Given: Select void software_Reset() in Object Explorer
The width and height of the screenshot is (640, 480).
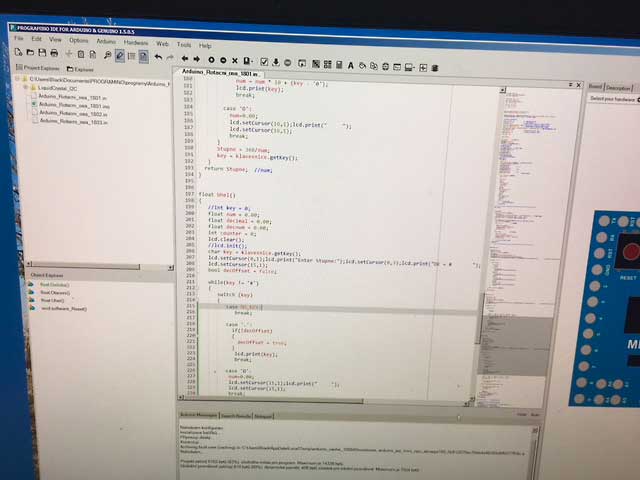Looking at the screenshot, I should [65, 308].
